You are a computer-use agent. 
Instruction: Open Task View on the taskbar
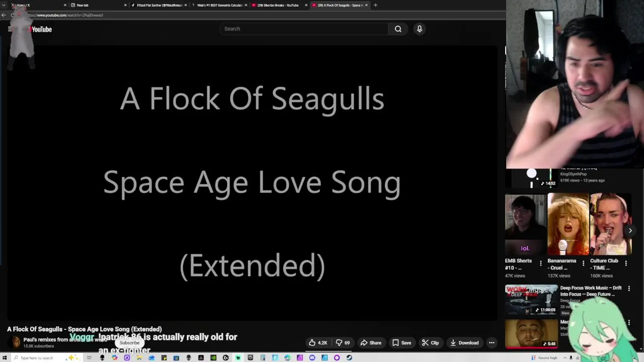[89, 357]
